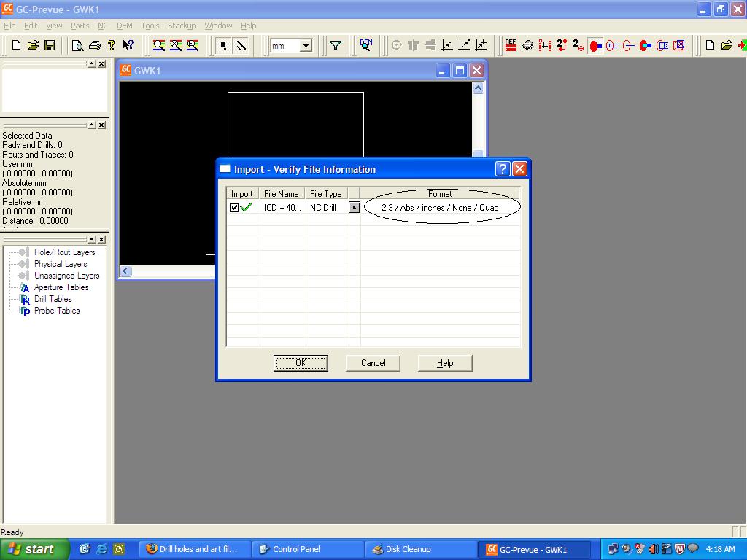Click the selection filter funnel icon

(x=336, y=45)
